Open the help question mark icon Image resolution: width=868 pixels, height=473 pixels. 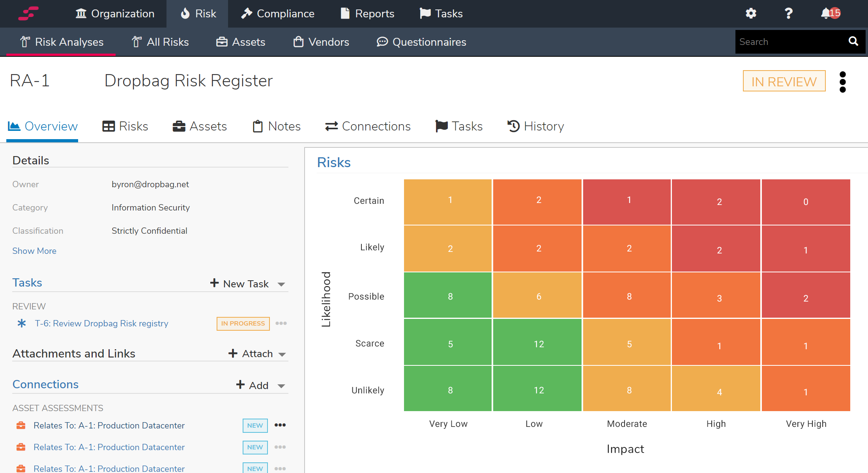(x=788, y=13)
